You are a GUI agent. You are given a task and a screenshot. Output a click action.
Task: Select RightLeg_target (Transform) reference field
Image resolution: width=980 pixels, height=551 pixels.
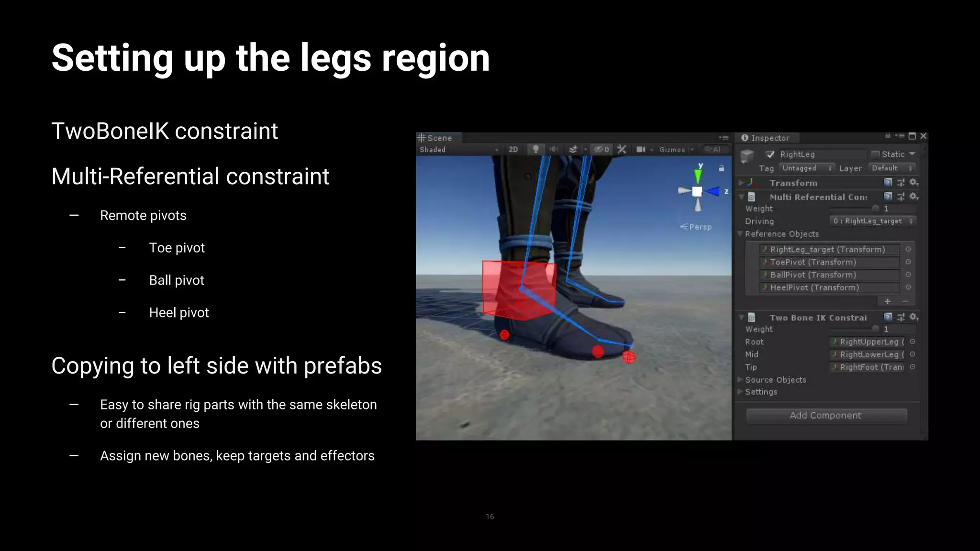[x=829, y=249]
